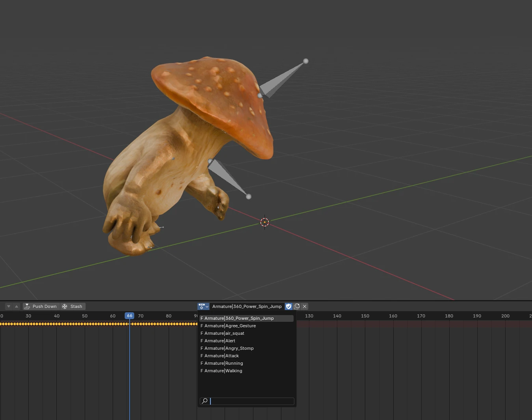Click the 3D cursor in the viewport

click(x=264, y=222)
